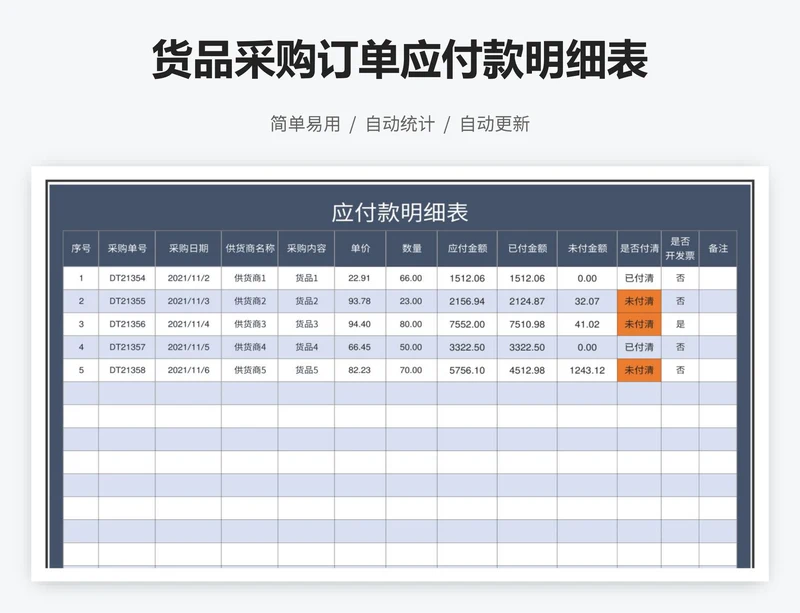The width and height of the screenshot is (800, 613).
Task: Click orange 未付清 cell for order DT21358
Action: click(639, 370)
